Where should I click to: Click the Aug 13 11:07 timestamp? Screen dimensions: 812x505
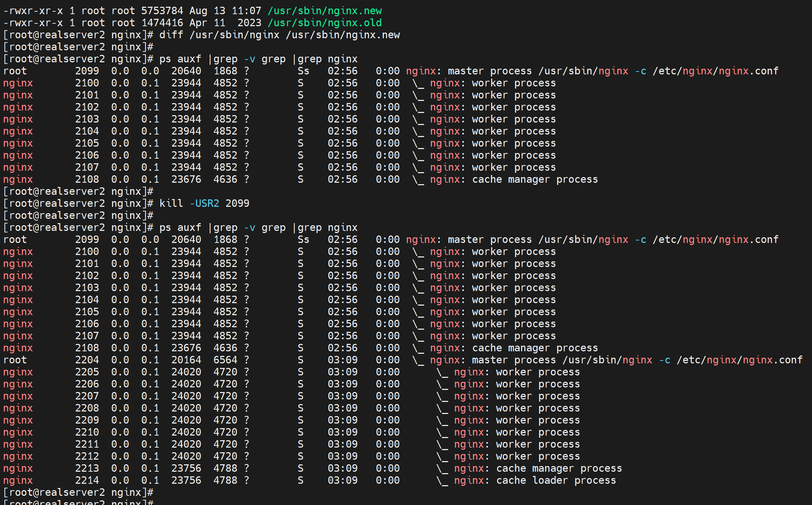225,11
